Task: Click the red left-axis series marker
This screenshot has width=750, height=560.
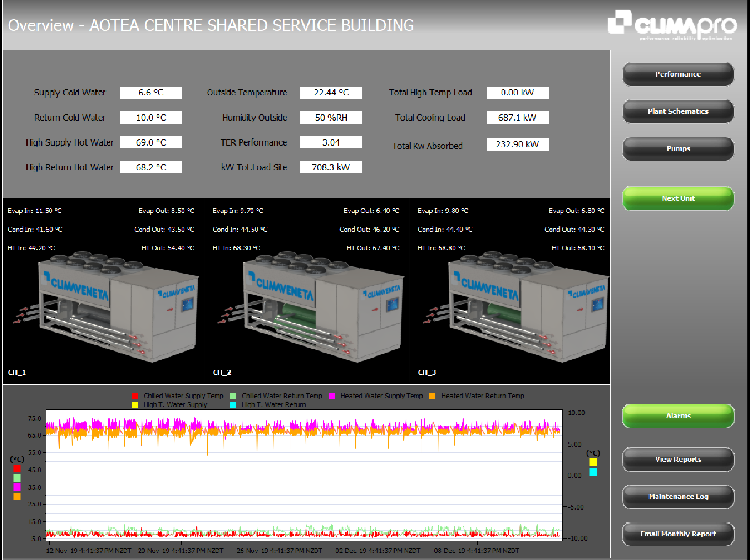Action: tap(17, 468)
